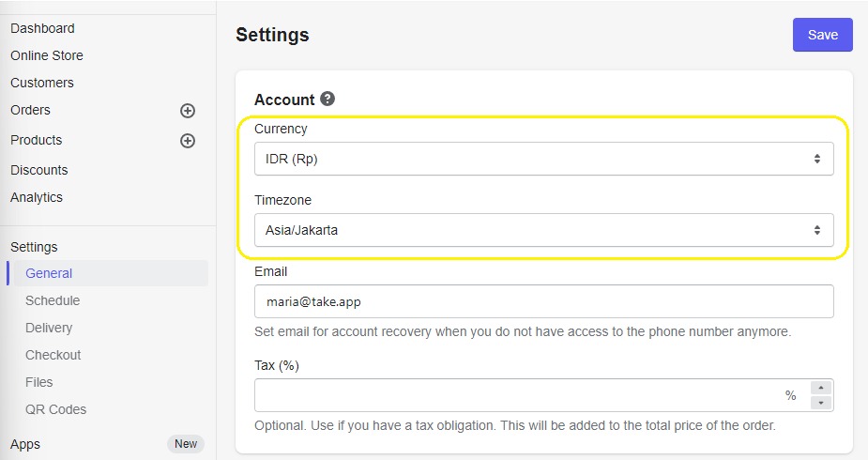Click the plus icon next to Orders
Image resolution: width=868 pixels, height=460 pixels.
188,111
